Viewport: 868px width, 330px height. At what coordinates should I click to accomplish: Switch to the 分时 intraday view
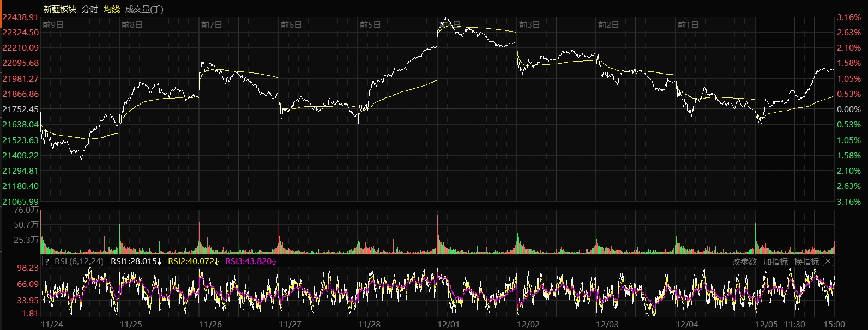tap(90, 9)
